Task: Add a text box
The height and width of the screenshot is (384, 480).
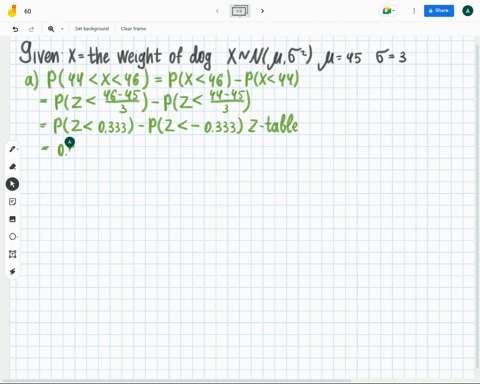Action: click(12, 254)
